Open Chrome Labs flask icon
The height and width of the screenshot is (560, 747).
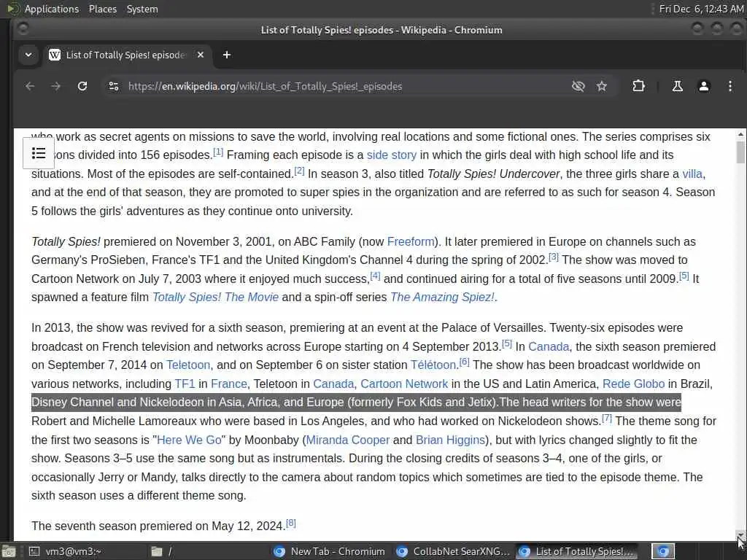pos(677,86)
